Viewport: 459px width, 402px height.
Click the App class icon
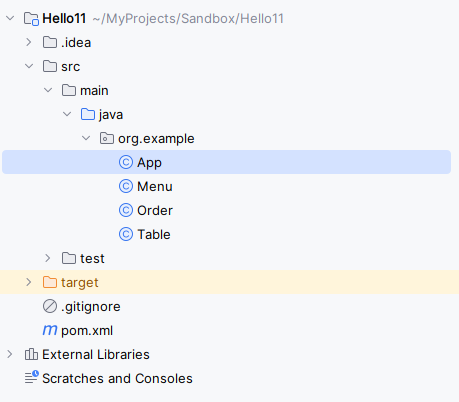point(126,163)
